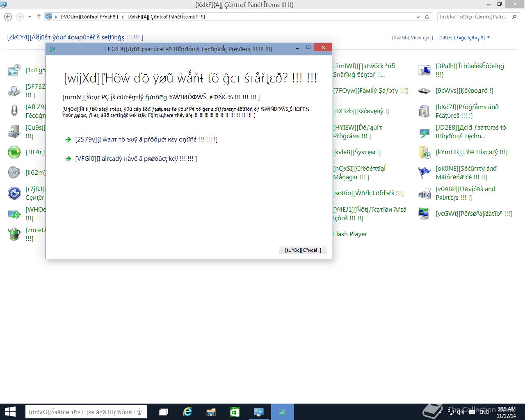The width and height of the screenshot is (525, 420).
Task: Open the Store app on taskbar
Action: pos(235,412)
